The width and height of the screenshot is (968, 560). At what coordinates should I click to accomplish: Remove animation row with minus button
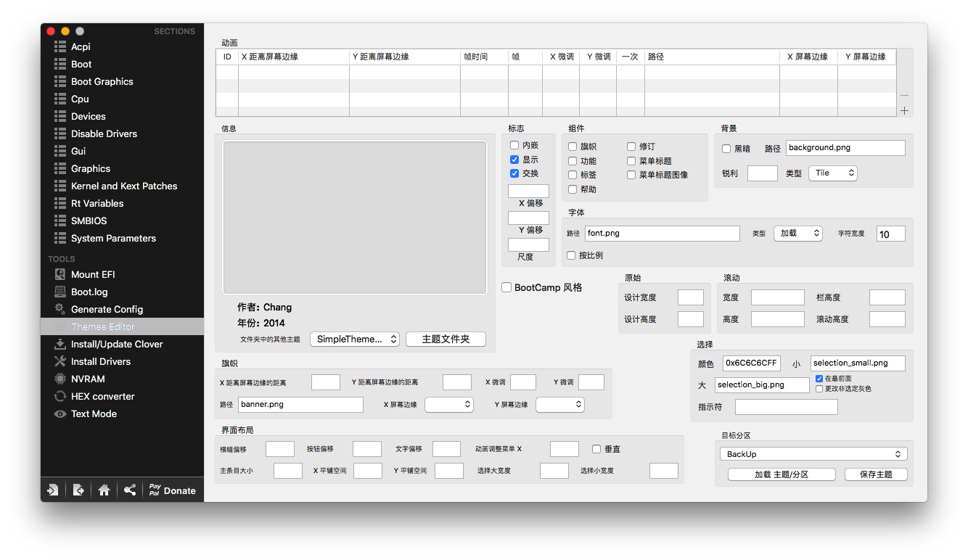coord(904,95)
